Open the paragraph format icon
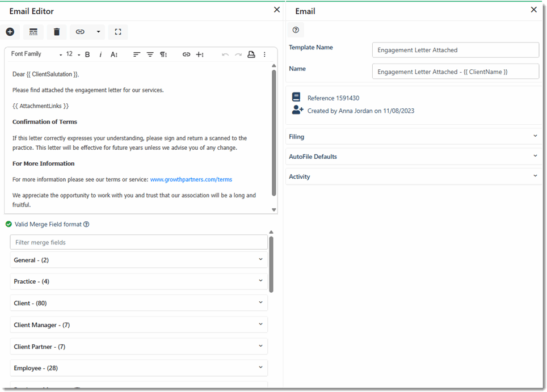547x392 pixels. [163, 54]
